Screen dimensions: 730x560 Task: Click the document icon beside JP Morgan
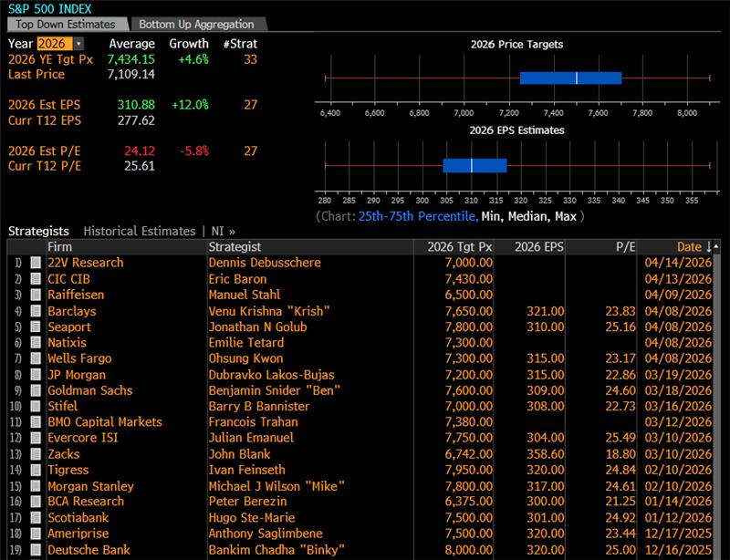click(36, 375)
